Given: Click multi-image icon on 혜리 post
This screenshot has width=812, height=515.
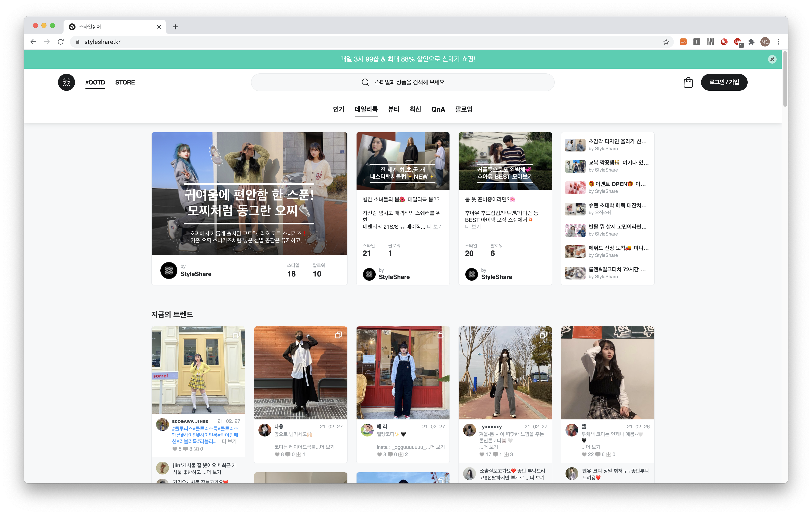Looking at the screenshot, I should coord(441,335).
